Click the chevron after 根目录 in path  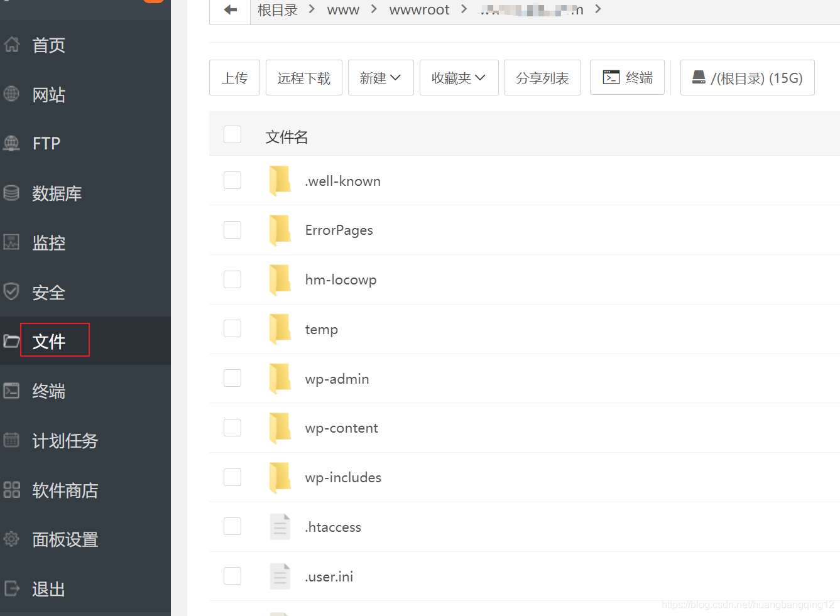[x=311, y=9]
